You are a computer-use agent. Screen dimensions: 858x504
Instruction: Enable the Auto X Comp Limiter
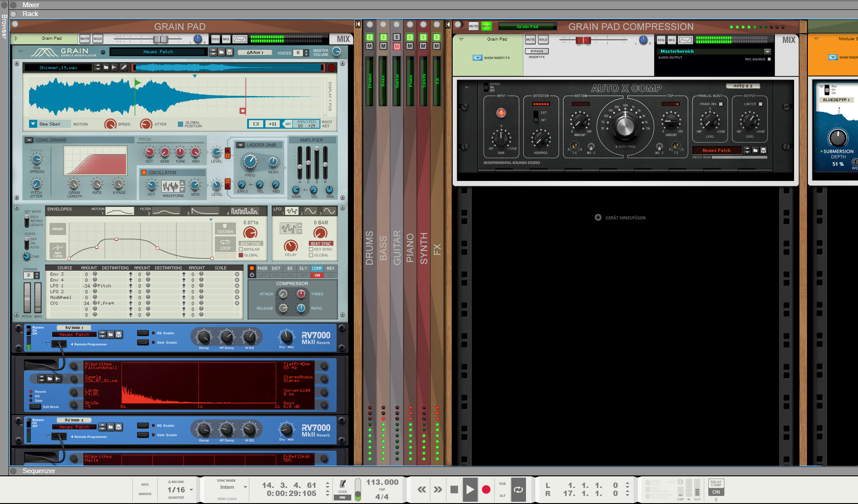[761, 104]
